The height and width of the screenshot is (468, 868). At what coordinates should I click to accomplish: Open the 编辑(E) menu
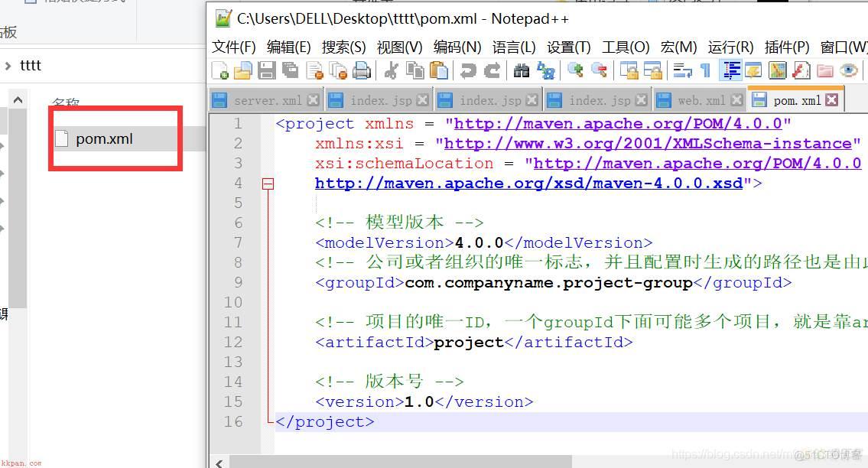tap(288, 47)
